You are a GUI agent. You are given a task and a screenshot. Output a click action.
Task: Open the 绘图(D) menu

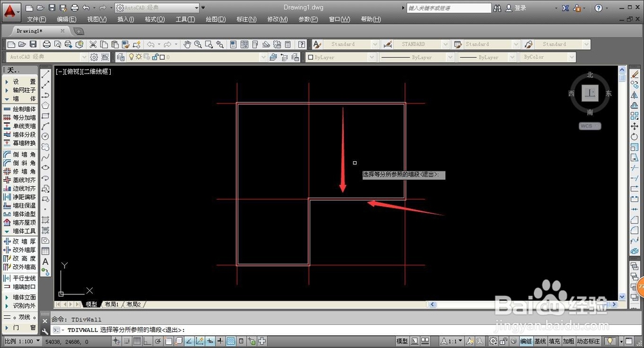click(216, 19)
